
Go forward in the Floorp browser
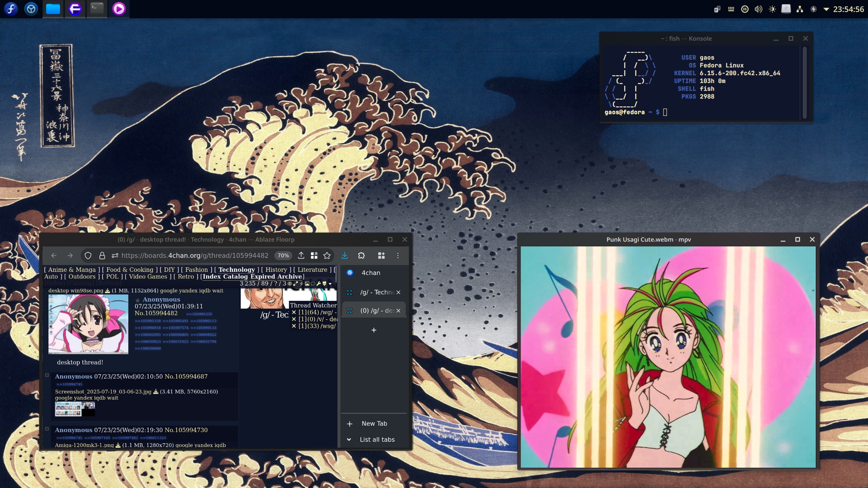click(x=70, y=256)
